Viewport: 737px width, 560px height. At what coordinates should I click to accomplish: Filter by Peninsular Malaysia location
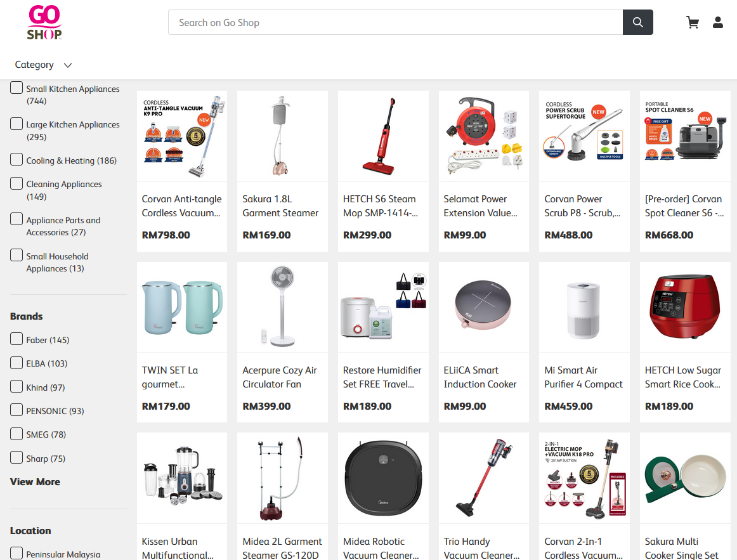[x=16, y=553]
